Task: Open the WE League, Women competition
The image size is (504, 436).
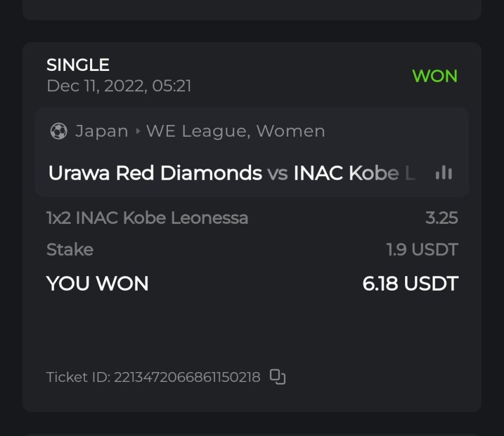Action: tap(235, 131)
